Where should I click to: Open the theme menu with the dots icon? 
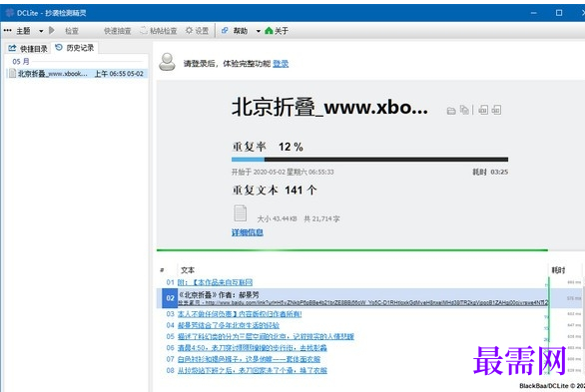pyautogui.click(x=7, y=31)
